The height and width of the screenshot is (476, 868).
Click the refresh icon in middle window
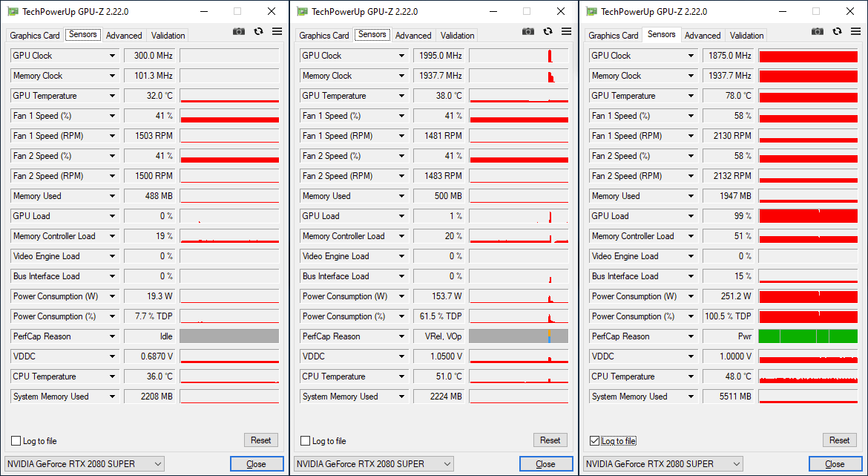(x=548, y=31)
